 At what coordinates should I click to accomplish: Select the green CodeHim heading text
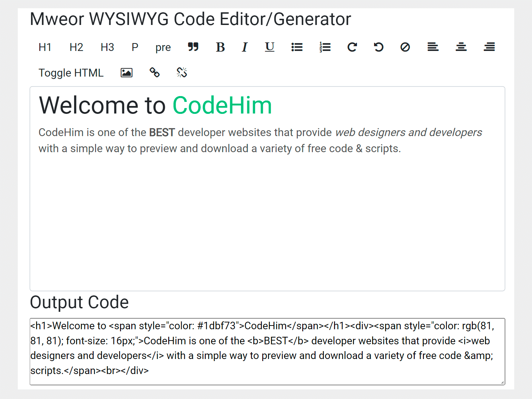(x=222, y=105)
